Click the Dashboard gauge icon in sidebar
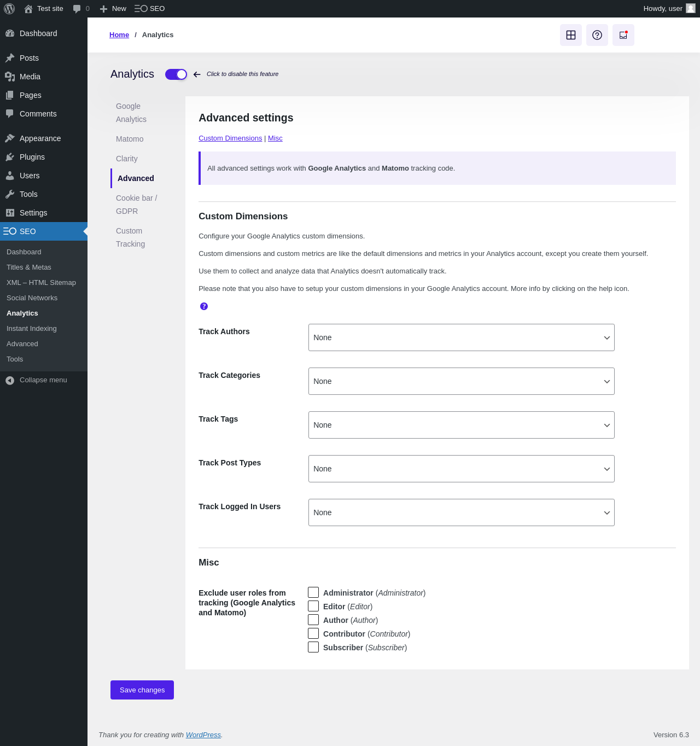The image size is (700, 746). pyautogui.click(x=10, y=33)
